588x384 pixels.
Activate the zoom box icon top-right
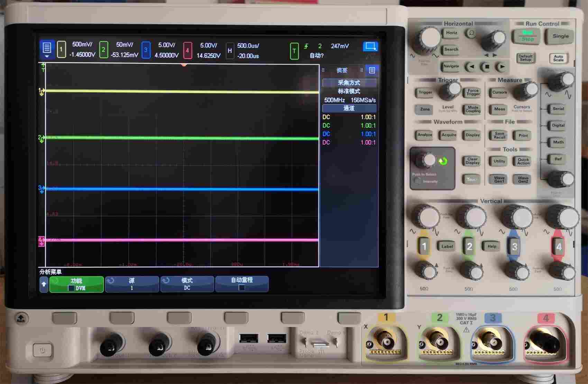coord(370,46)
